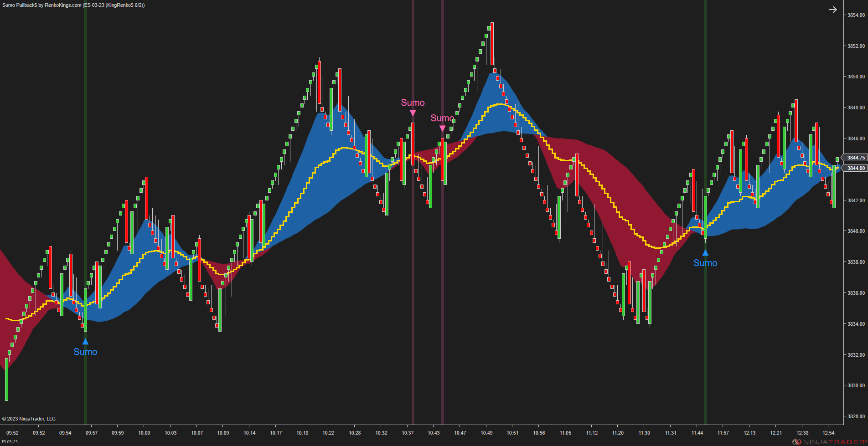Viewport: 868px width, 446px height.
Task: Click the pink Sumo marker near 10:43
Action: tap(442, 128)
